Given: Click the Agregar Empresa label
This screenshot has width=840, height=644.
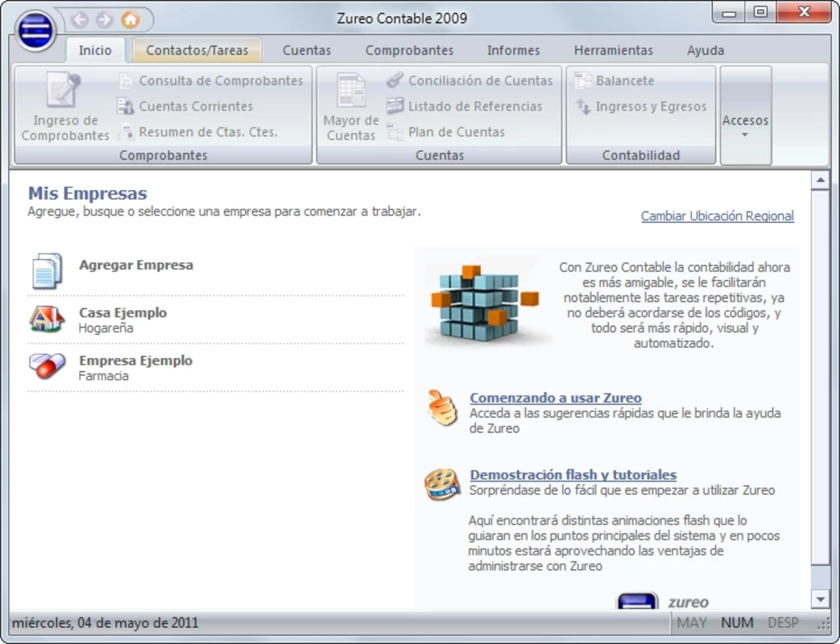Looking at the screenshot, I should (136, 265).
